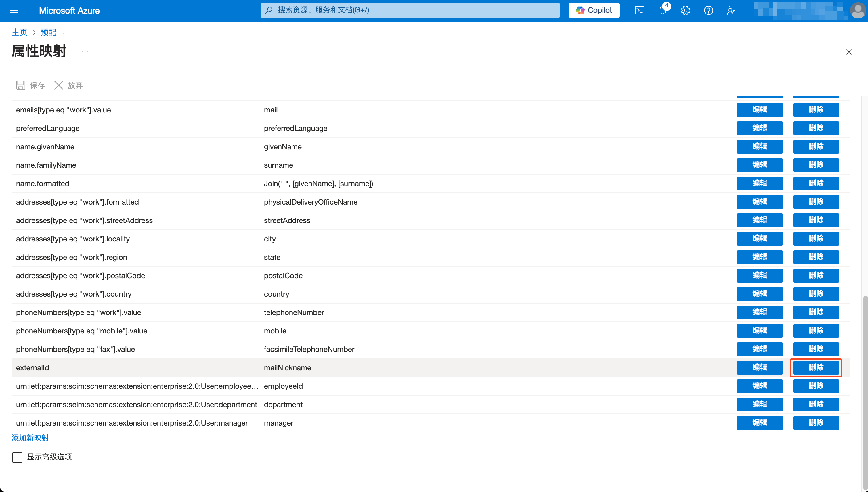Go back to 预配 breadcrumb link
Viewport: 868px width, 492px height.
(x=48, y=32)
